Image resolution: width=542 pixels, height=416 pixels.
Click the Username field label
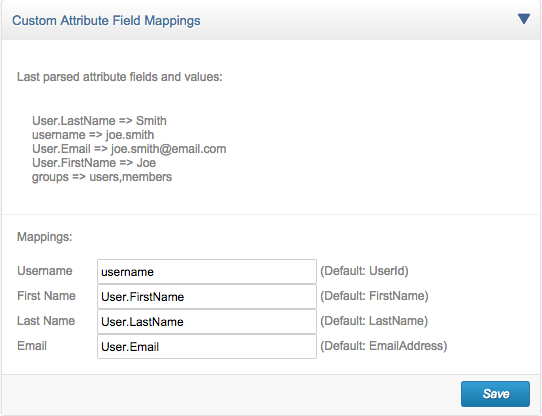[x=45, y=271]
